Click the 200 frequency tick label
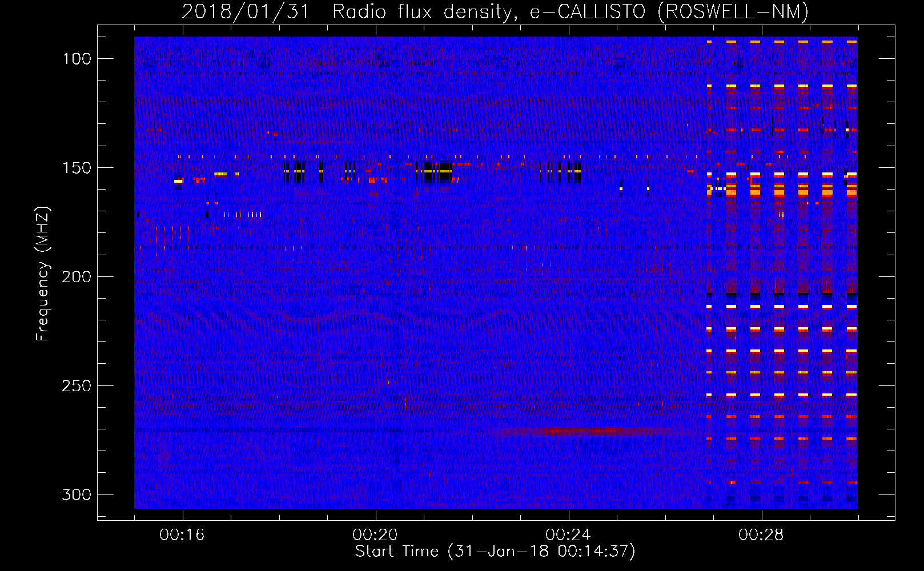Viewport: 924px width, 571px height. 77,277
